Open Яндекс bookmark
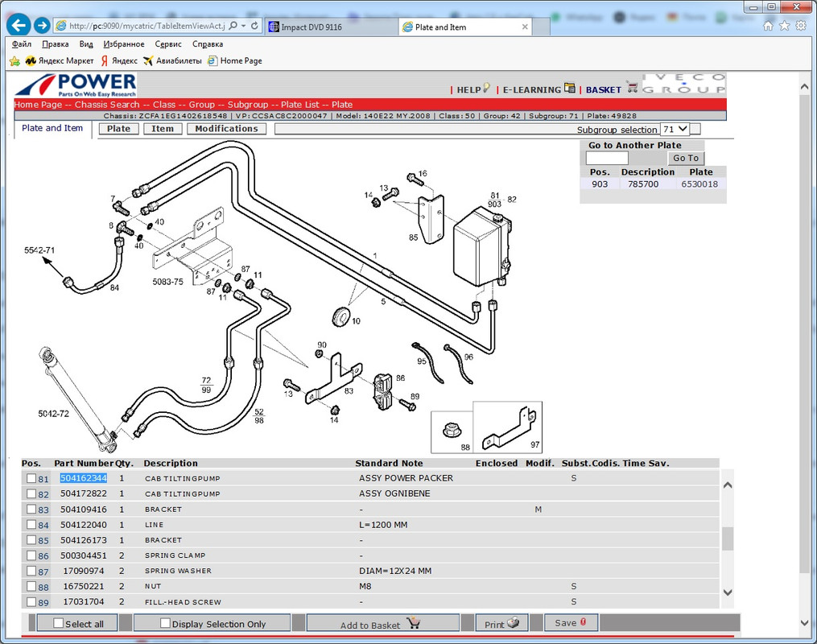The image size is (817, 644). [119, 61]
